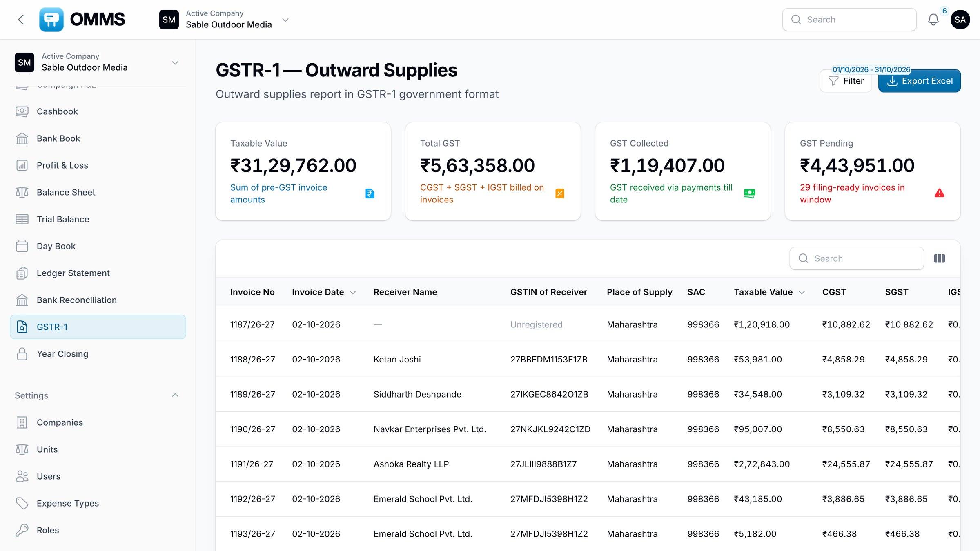Click the Ledger Statement clipboard icon
Screen dimensions: 980x551
click(x=22, y=273)
